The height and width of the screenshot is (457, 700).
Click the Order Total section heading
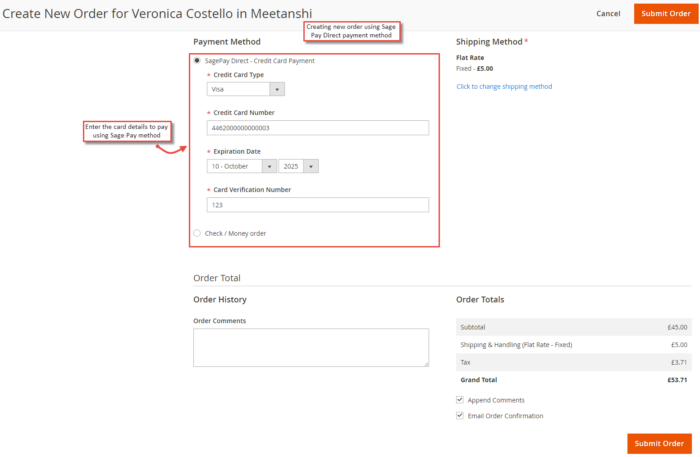217,278
